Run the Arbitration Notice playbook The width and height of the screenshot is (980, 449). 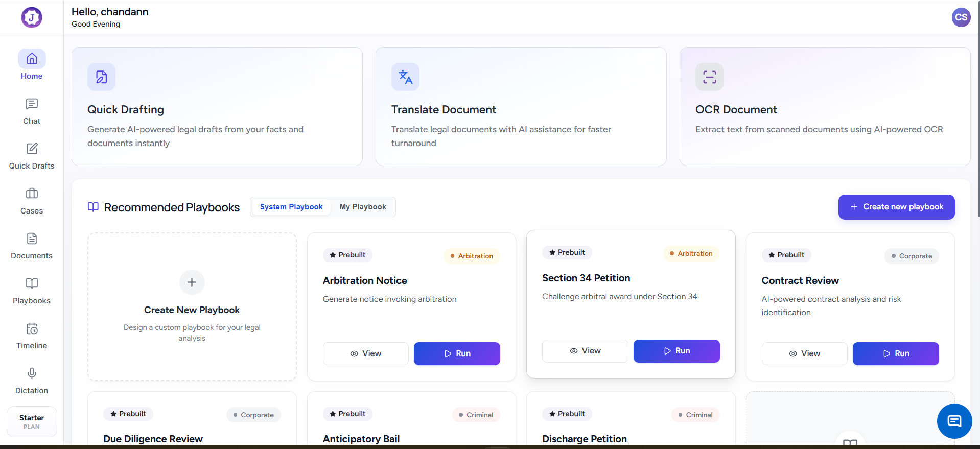457,353
